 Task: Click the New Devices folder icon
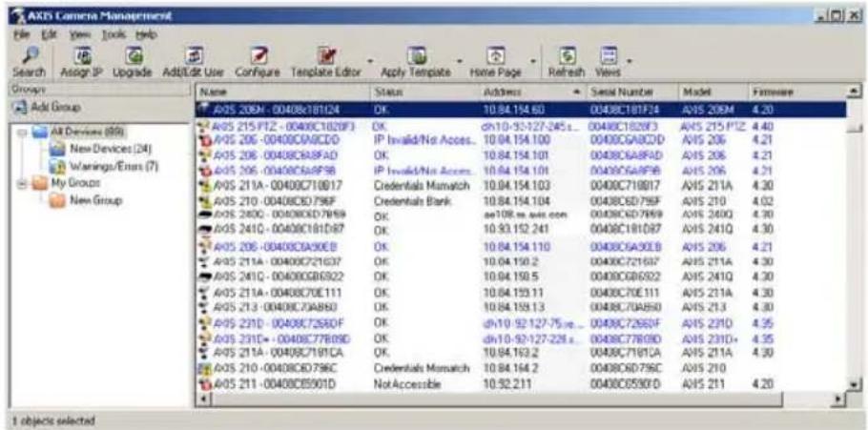(57, 149)
